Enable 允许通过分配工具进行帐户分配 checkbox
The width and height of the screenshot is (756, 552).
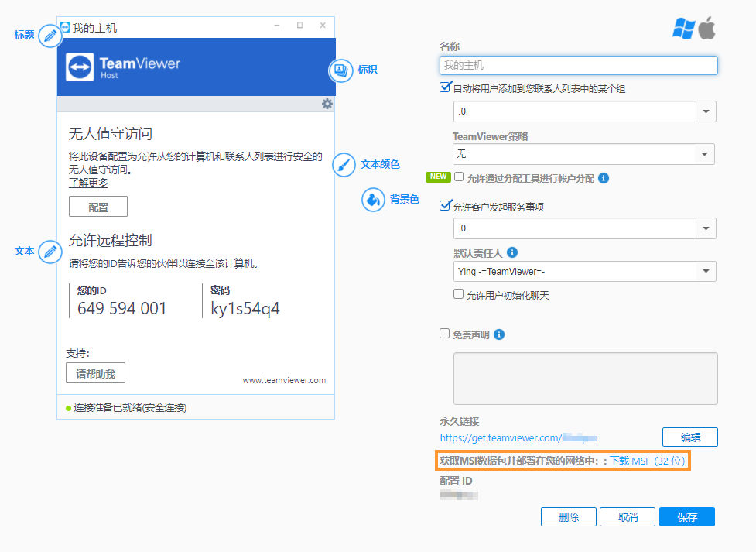[459, 177]
